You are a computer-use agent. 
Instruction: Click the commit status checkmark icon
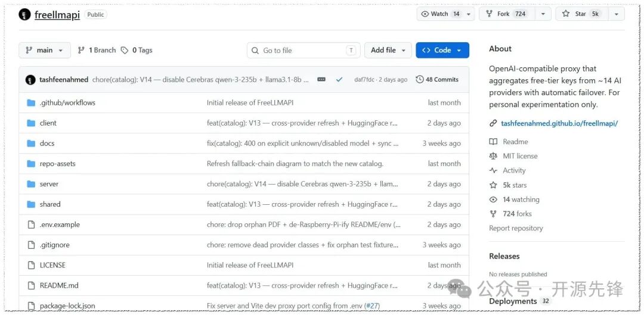click(339, 80)
